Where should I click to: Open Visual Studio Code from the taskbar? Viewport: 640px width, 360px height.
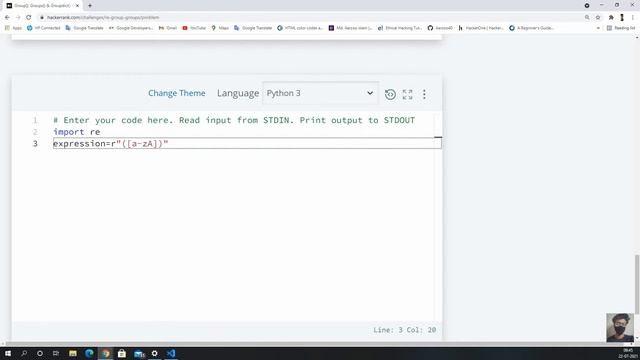click(x=171, y=353)
